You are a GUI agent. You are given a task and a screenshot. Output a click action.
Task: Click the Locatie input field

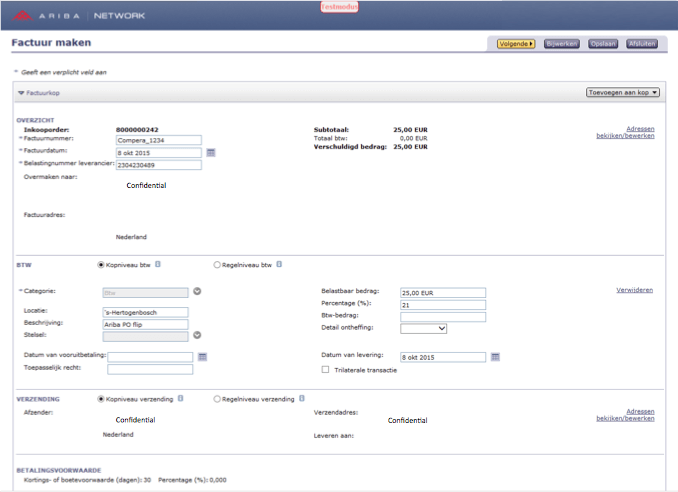(145, 312)
